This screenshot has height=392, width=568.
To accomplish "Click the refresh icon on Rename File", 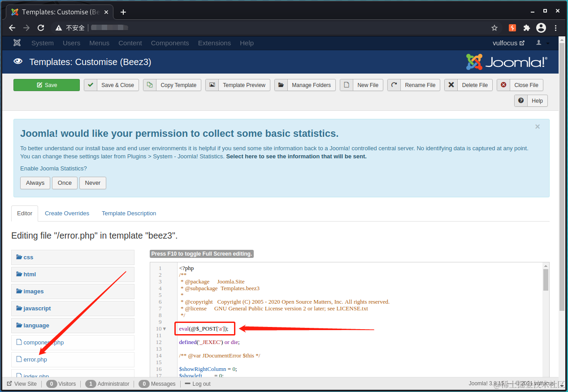I will tap(394, 85).
